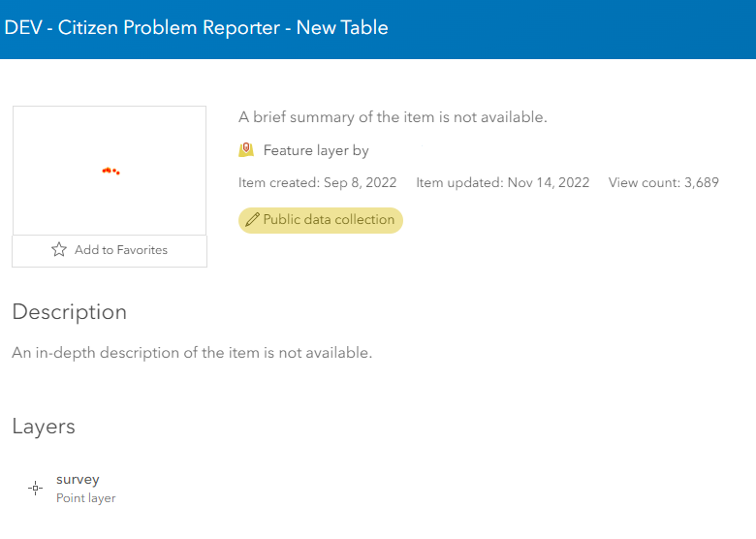This screenshot has width=756, height=539.
Task: Click the Feature layer type icon
Action: click(246, 150)
